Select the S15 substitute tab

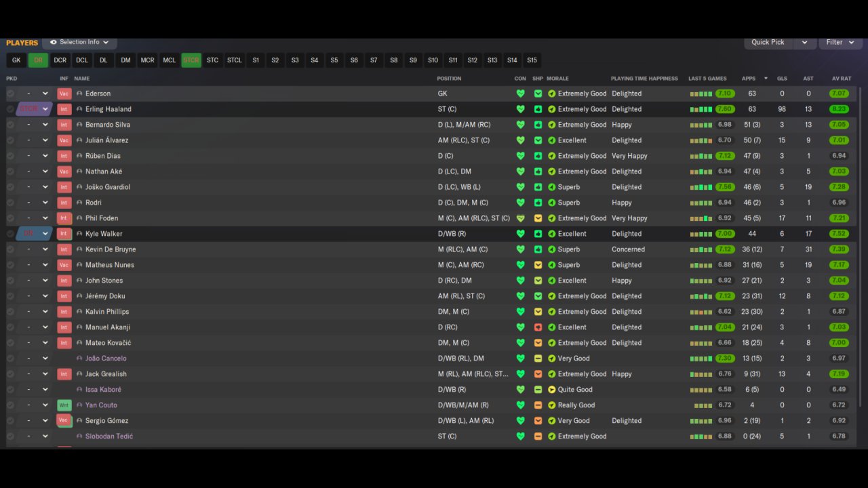click(x=532, y=60)
